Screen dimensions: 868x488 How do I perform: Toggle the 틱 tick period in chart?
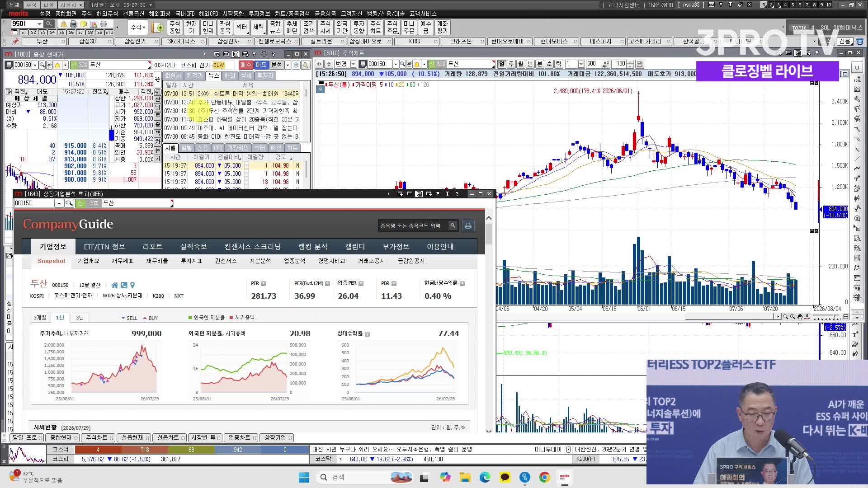[x=559, y=64]
